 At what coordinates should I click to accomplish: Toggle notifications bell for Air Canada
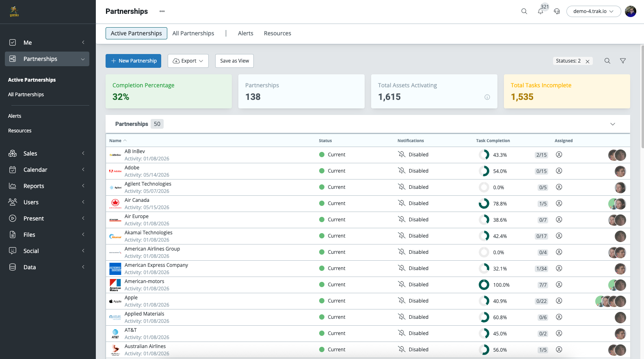click(x=402, y=203)
